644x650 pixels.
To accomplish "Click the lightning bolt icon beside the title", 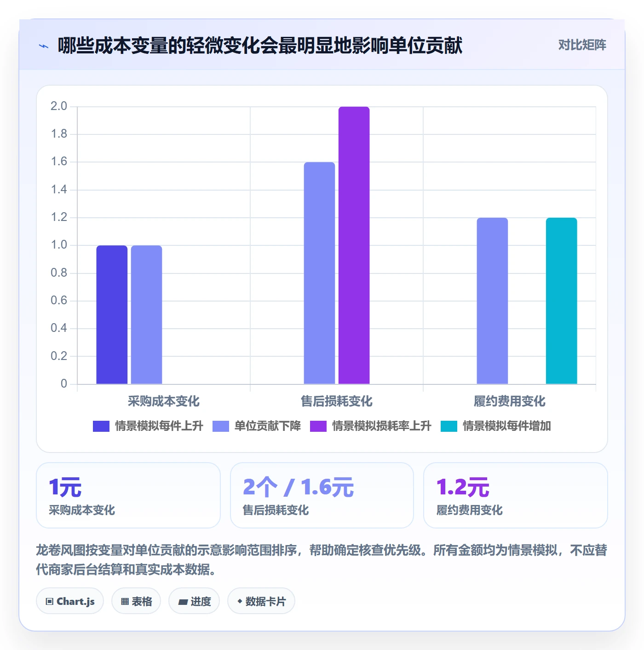I will tap(44, 46).
